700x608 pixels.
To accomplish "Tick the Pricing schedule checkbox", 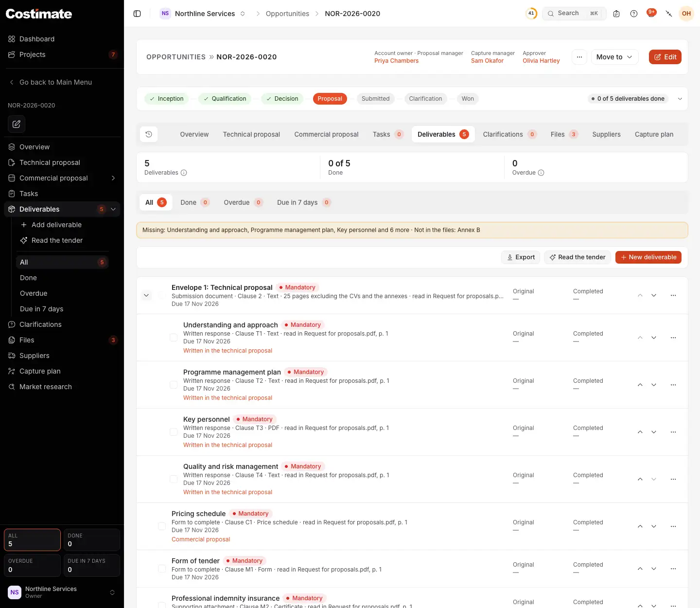I will coord(162,526).
